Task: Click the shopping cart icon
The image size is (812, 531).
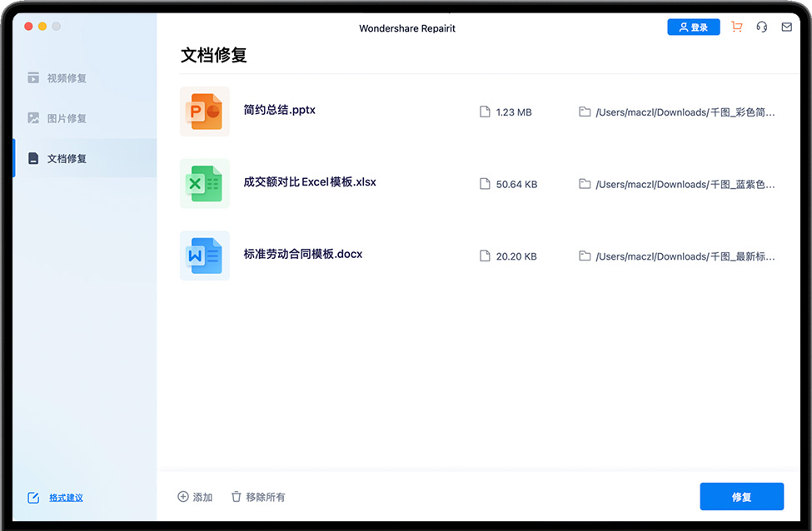Action: (x=736, y=27)
